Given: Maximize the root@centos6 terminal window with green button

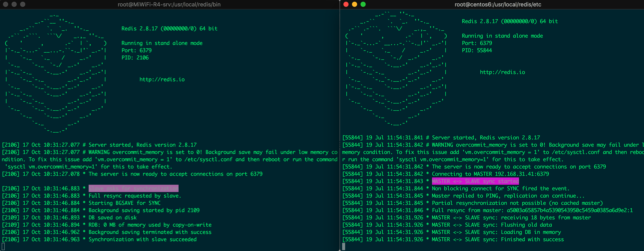Looking at the screenshot, I should coord(363,4).
